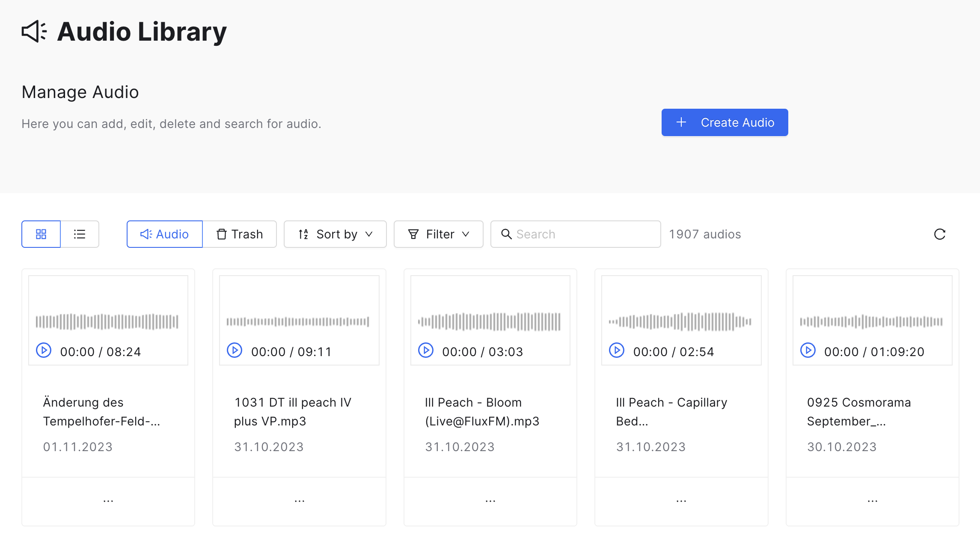Click the 01.11.2023 date text
The width and height of the screenshot is (980, 541).
tap(78, 447)
